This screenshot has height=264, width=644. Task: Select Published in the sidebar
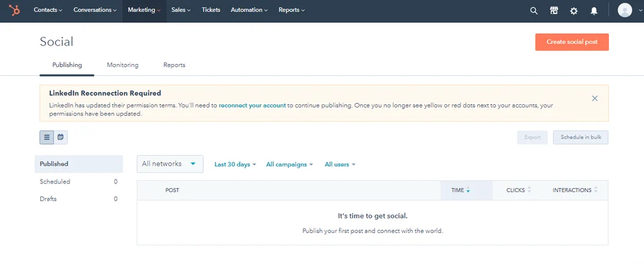(79, 164)
